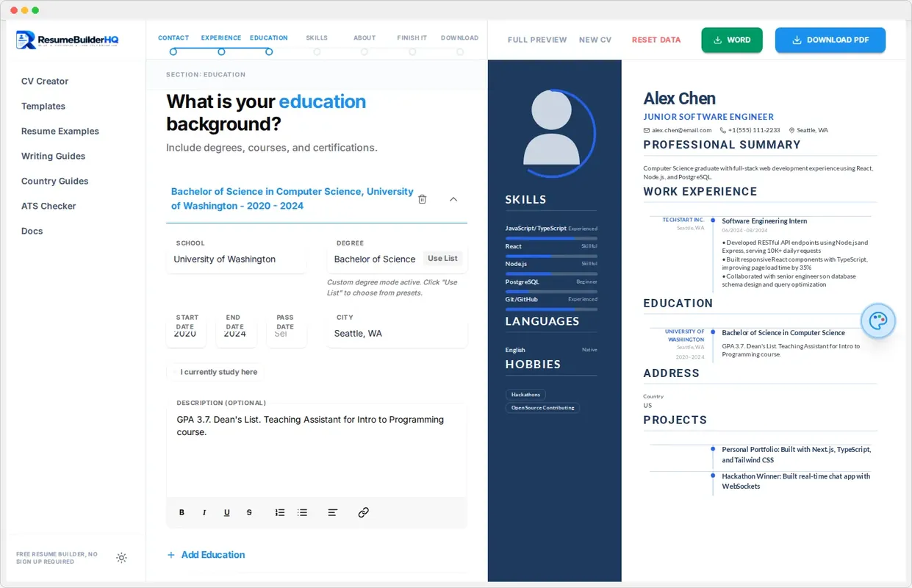
Task: Click the Git/GitHub skill level bar
Action: (x=551, y=309)
